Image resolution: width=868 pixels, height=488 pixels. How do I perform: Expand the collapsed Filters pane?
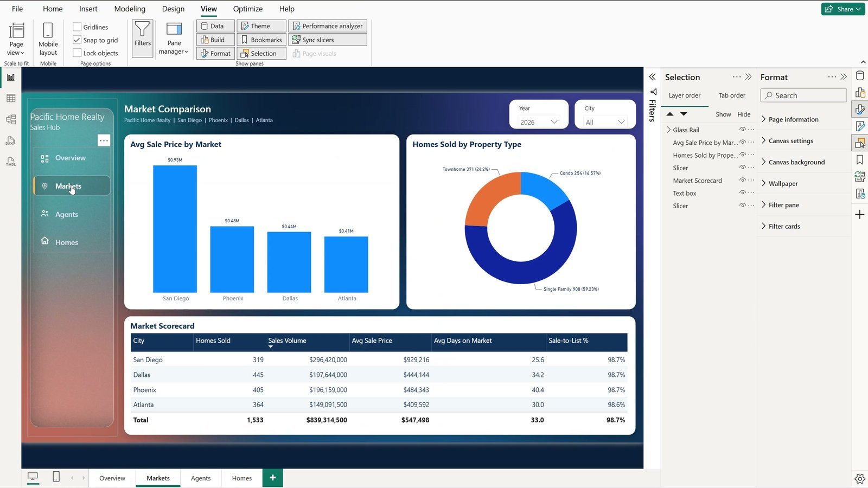[653, 77]
